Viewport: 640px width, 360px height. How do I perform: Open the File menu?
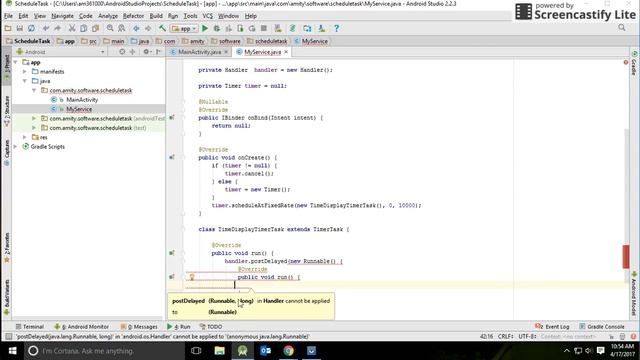click(x=8, y=16)
